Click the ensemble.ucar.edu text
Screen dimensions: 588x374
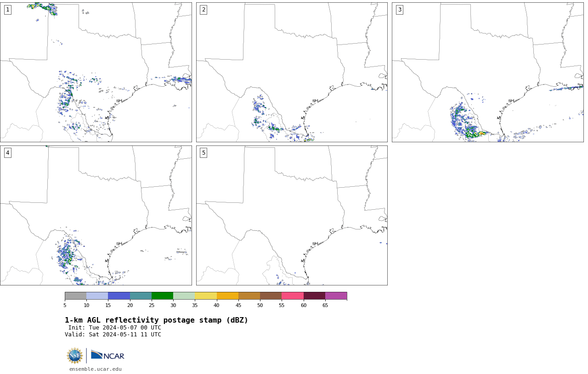[96, 369]
